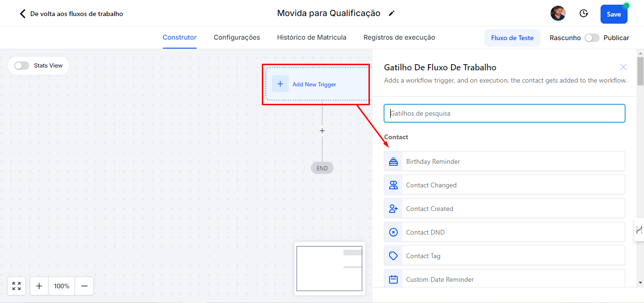Zoom in with the plus button
The width and height of the screenshot is (644, 303).
pos(39,286)
